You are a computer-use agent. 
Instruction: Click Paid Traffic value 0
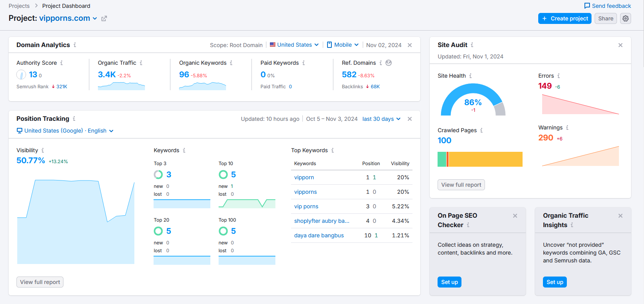tap(290, 87)
